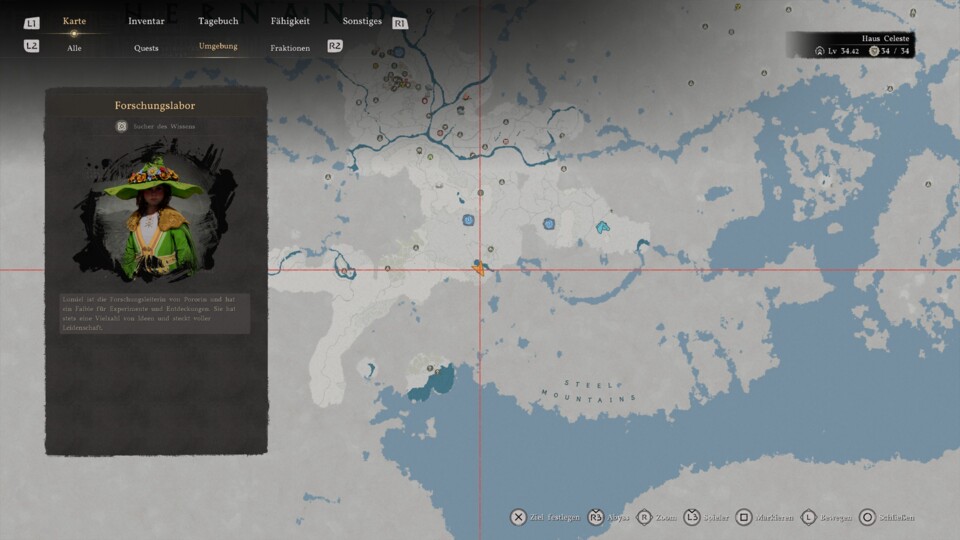The width and height of the screenshot is (960, 540).
Task: Click the X icon for Ziel festlegen
Action: (x=518, y=517)
